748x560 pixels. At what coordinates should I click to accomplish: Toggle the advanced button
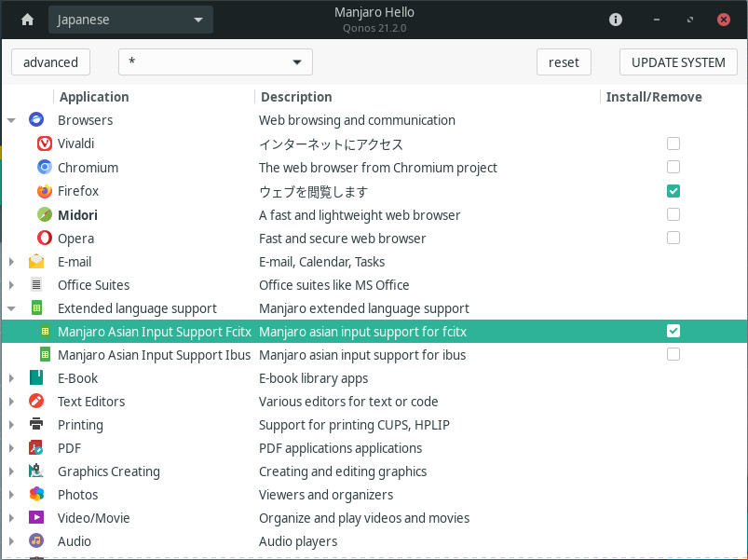[50, 62]
